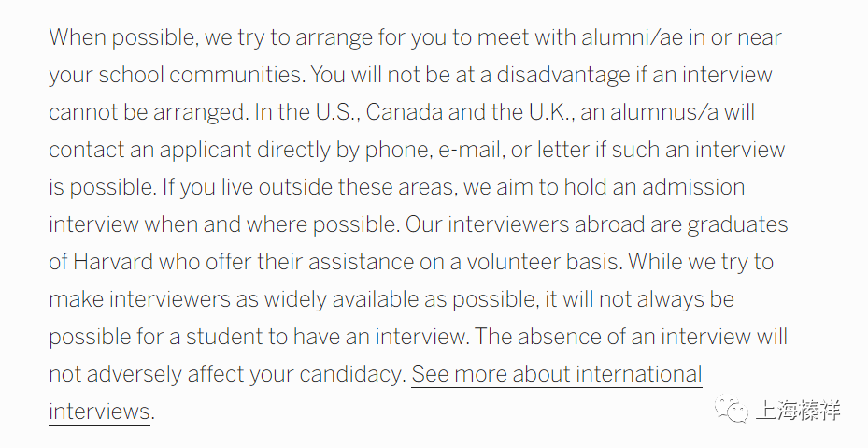This screenshot has width=868, height=448.
Task: Click the abbreviation 'U.K.' in the text
Action: (549, 112)
